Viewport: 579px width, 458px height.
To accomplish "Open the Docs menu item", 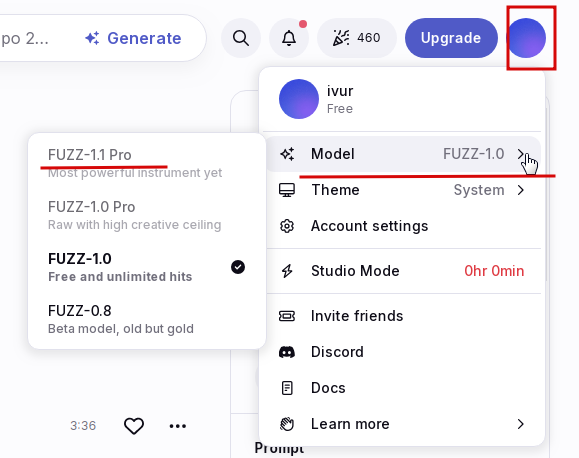I will click(x=404, y=388).
